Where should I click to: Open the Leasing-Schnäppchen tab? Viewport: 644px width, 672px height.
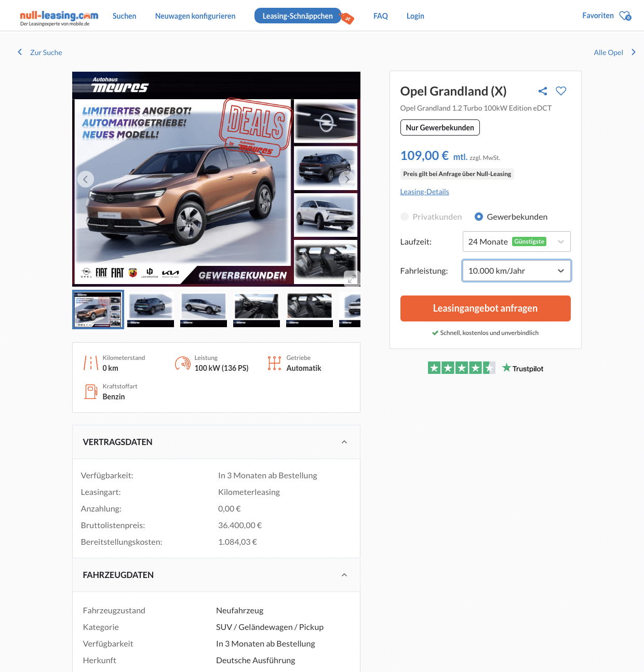(298, 16)
